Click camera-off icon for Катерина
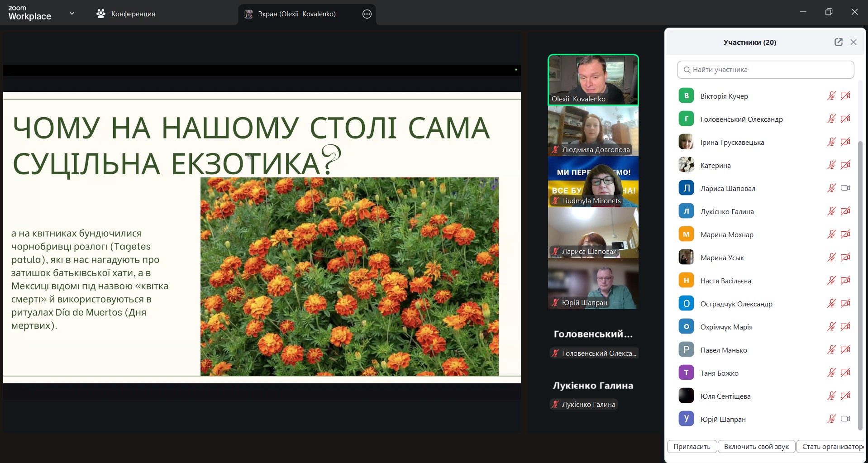This screenshot has width=868, height=463. 845,165
